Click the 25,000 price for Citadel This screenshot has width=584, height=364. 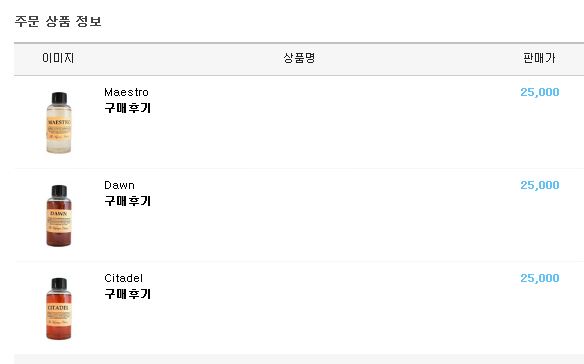540,278
